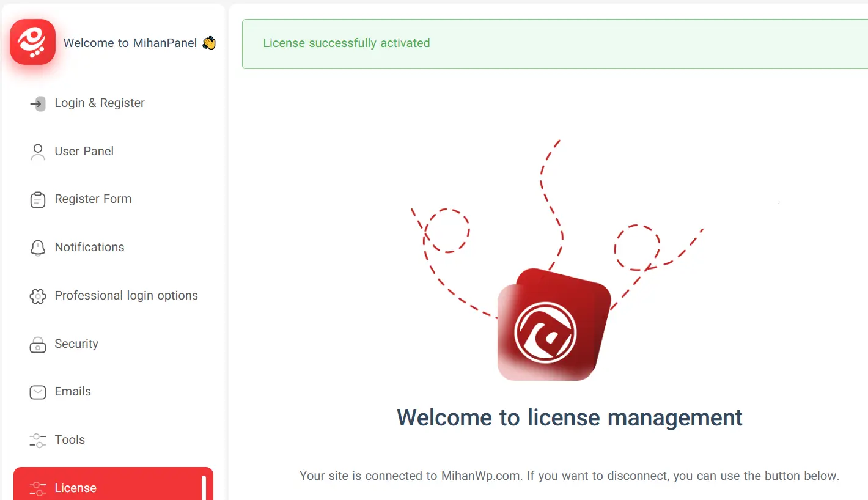Open the License settings page
Image resolution: width=868 pixels, height=500 pixels.
tap(75, 488)
